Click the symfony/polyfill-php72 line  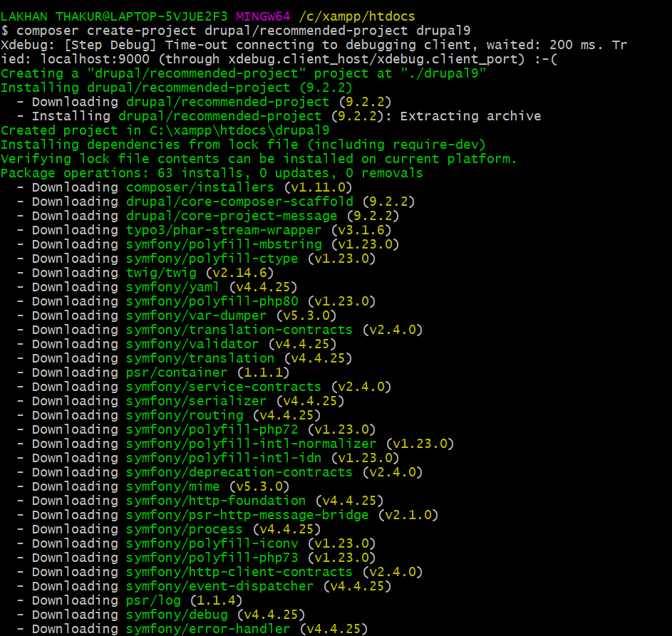click(x=196, y=429)
